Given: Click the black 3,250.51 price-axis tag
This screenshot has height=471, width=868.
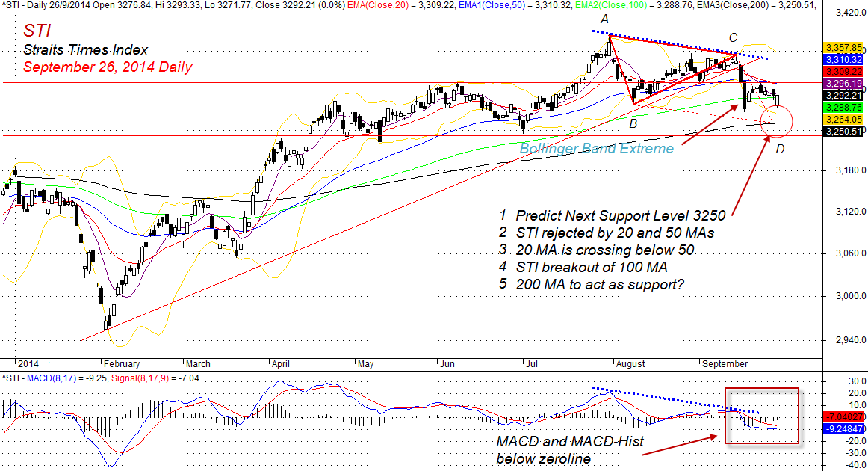Looking at the screenshot, I should tap(843, 132).
